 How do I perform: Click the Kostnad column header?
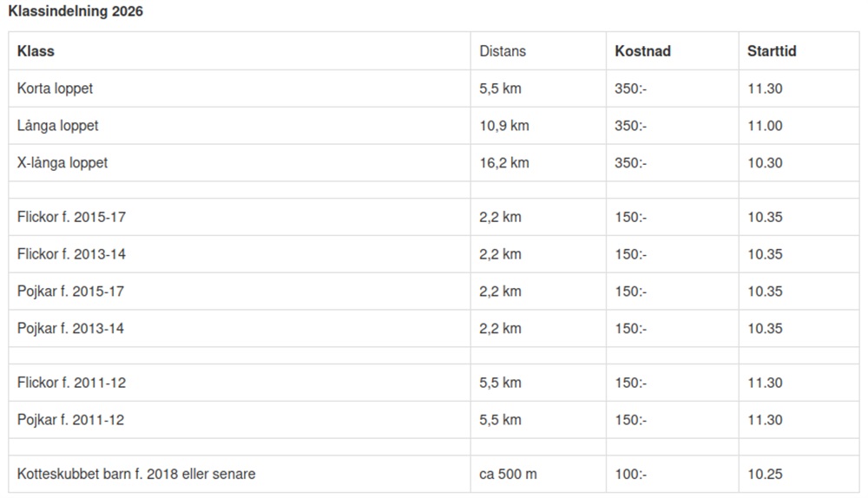click(642, 51)
